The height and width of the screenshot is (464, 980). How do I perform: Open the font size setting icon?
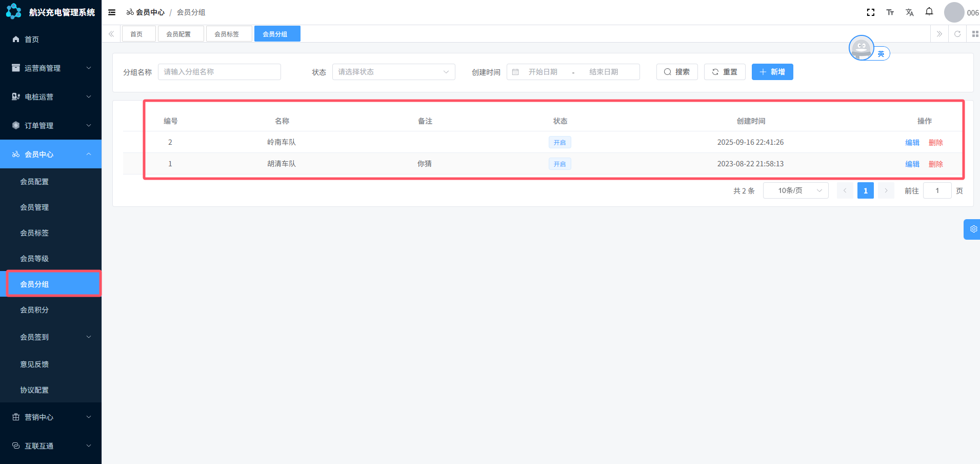[890, 12]
